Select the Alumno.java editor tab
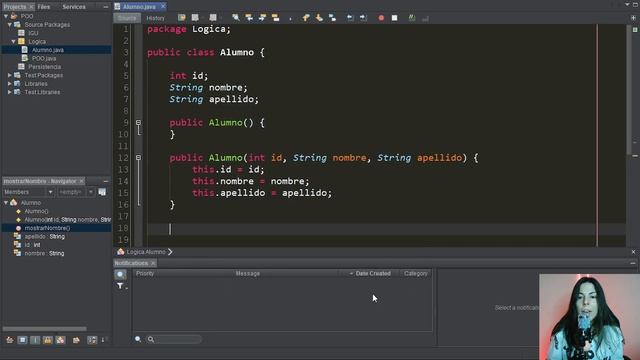This screenshot has height=360, width=640. (x=139, y=7)
